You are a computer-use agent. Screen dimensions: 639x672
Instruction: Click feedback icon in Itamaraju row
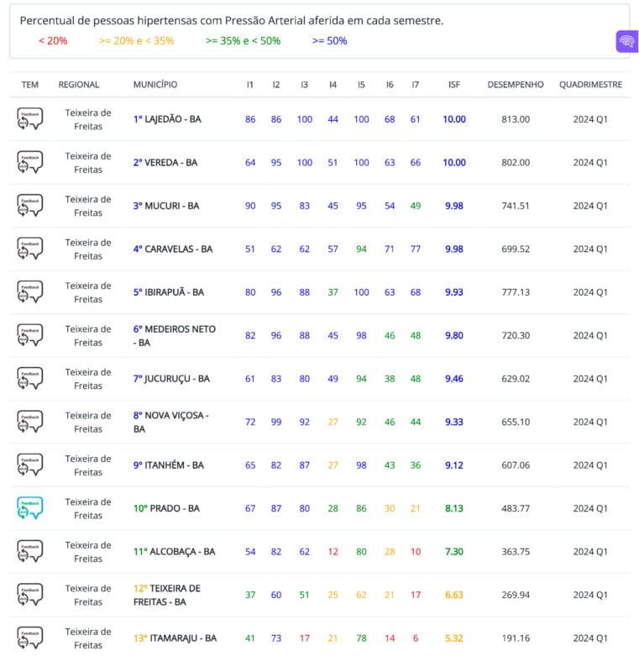pos(29,638)
